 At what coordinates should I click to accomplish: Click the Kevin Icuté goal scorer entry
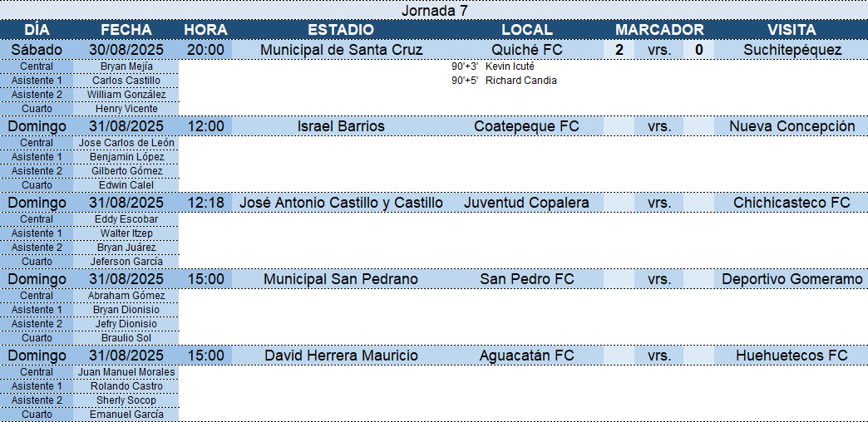click(x=510, y=66)
